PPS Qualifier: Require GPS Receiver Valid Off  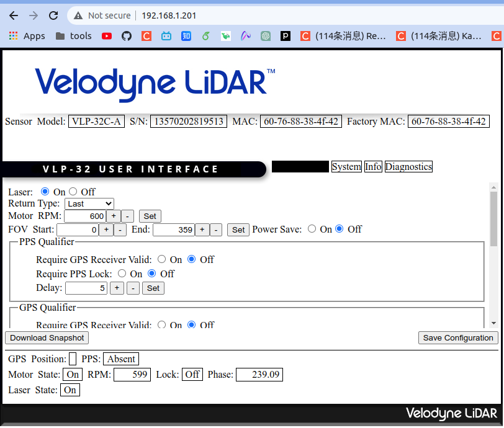(x=192, y=259)
